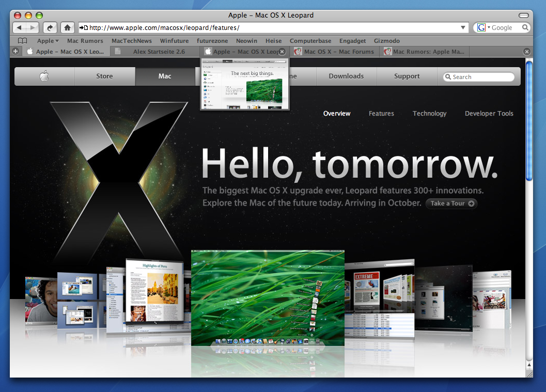Click the magnifier icon in Google search field
Image resolution: width=546 pixels, height=392 pixels.
click(x=525, y=27)
